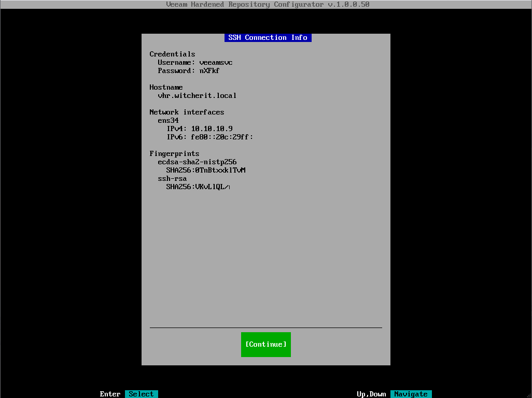Click the SHA256 hash under ssh-rsa
The image size is (532, 398).
(198, 187)
